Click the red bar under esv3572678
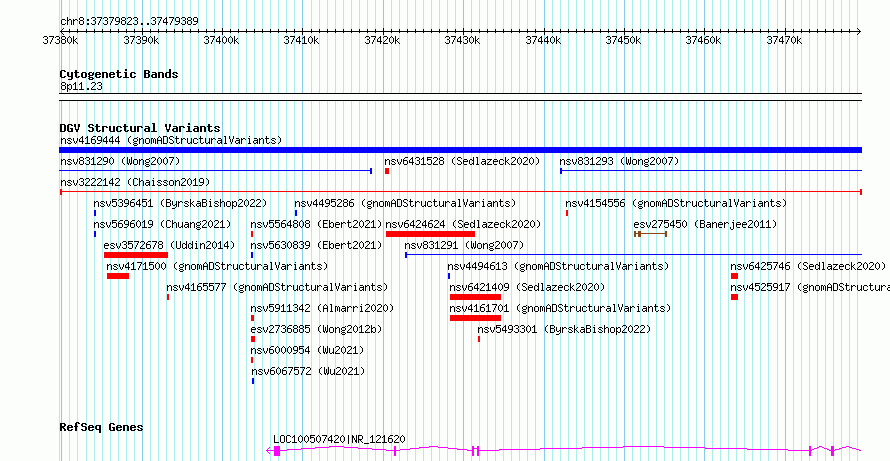Viewport: 890px width, 461px height. point(136,255)
